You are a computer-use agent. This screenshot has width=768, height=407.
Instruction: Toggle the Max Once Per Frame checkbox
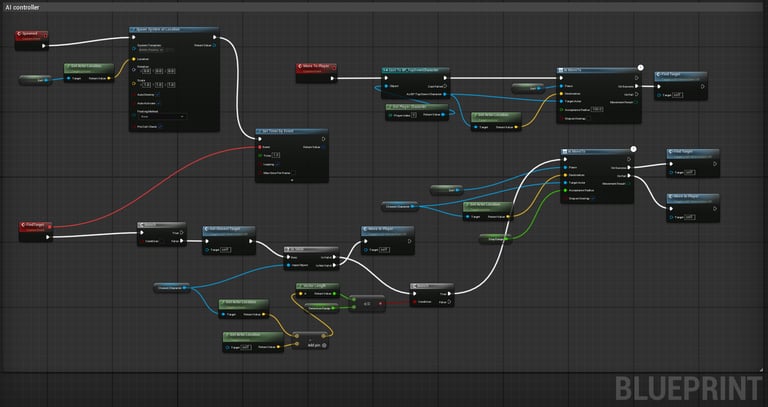click(x=294, y=172)
